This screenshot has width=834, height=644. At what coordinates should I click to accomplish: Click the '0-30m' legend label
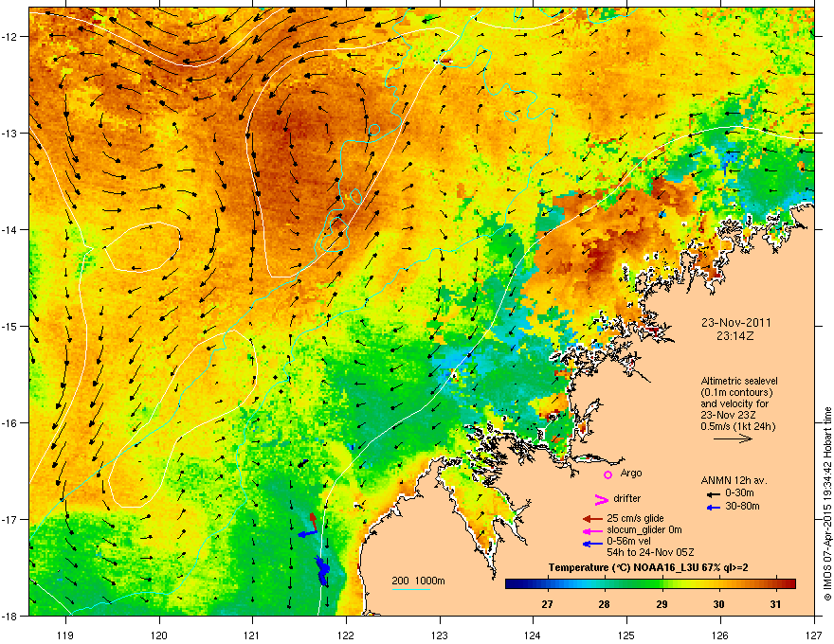pos(739,493)
